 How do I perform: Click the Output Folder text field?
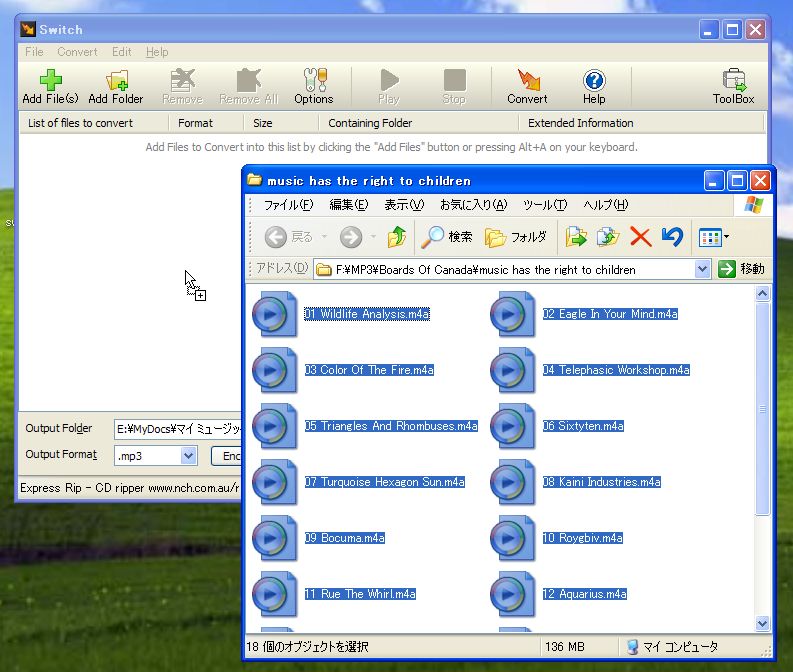178,429
